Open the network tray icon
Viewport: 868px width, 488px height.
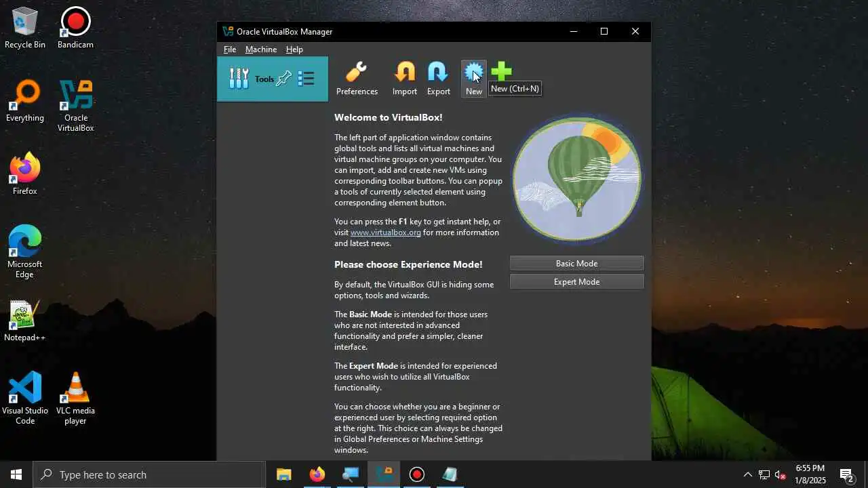[764, 474]
